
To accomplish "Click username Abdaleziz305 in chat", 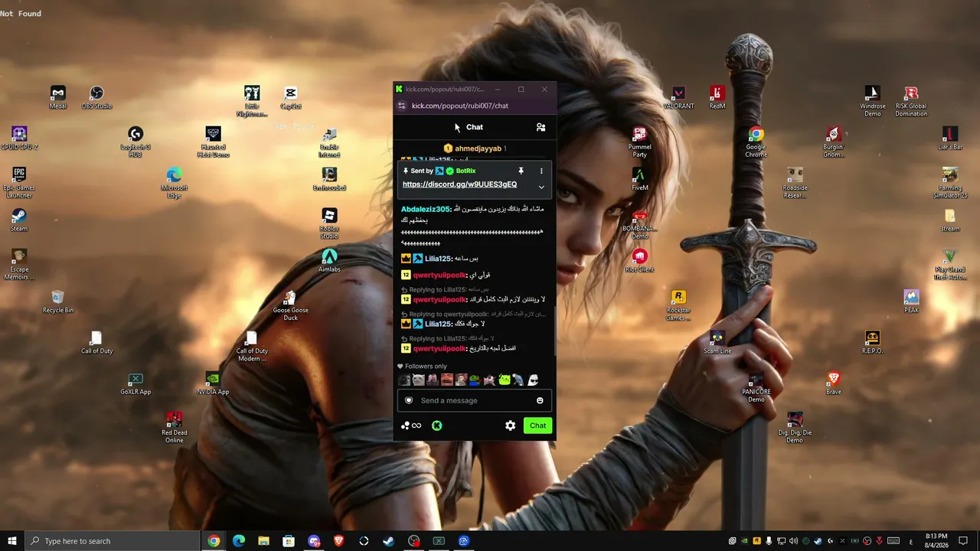I will (x=425, y=209).
